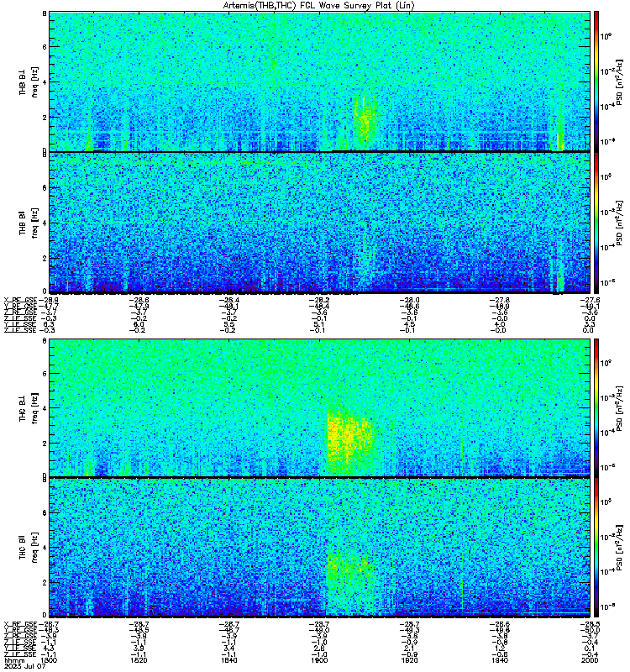Click the THC B⊥ freq [Hz] axis label
The image size is (630, 672).
point(29,407)
